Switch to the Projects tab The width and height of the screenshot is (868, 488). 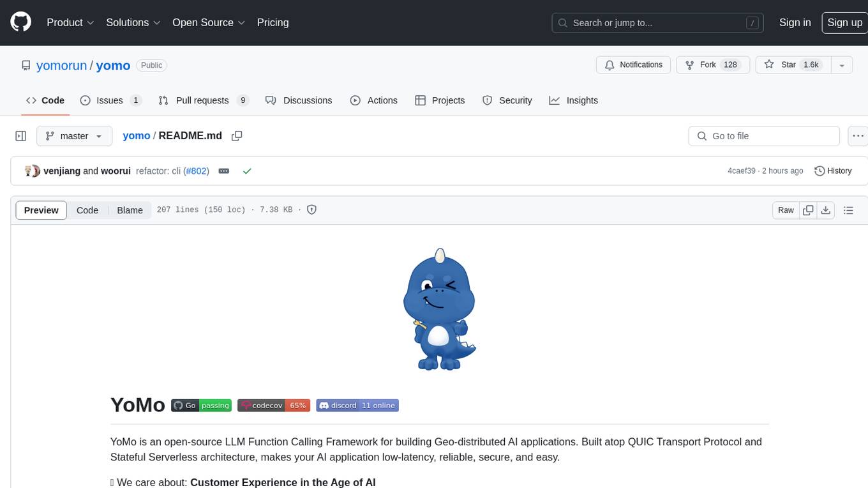(440, 100)
